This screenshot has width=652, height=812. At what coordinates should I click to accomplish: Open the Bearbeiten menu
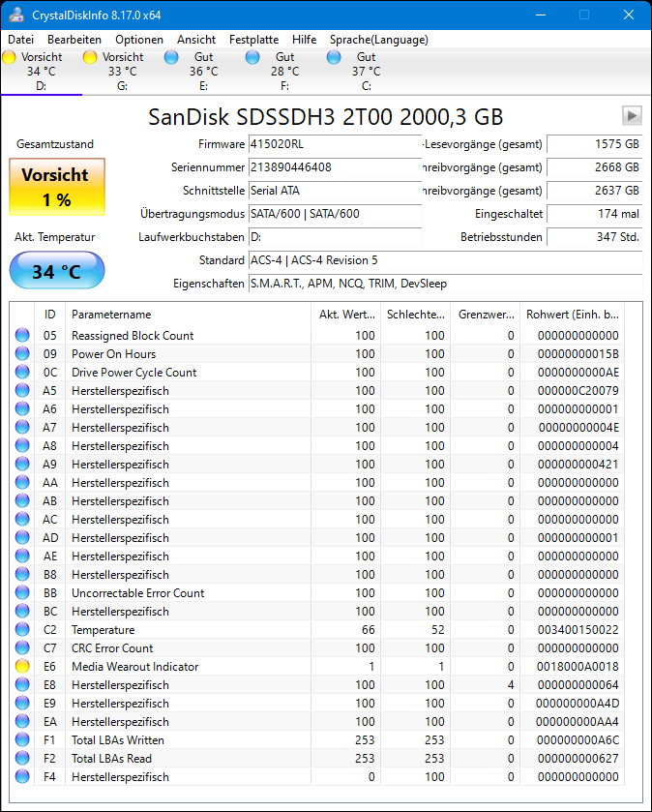pos(74,40)
